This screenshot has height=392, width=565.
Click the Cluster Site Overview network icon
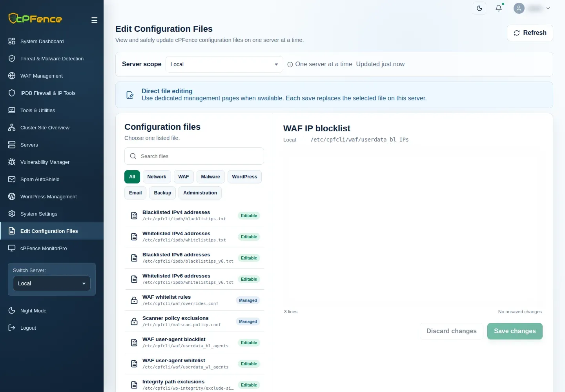click(12, 127)
